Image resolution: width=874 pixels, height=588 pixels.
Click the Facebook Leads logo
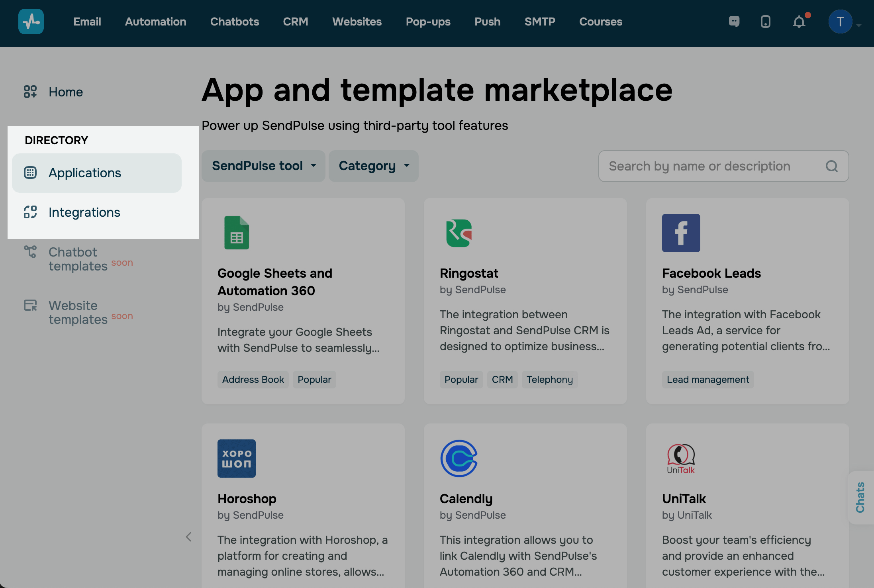681,233
